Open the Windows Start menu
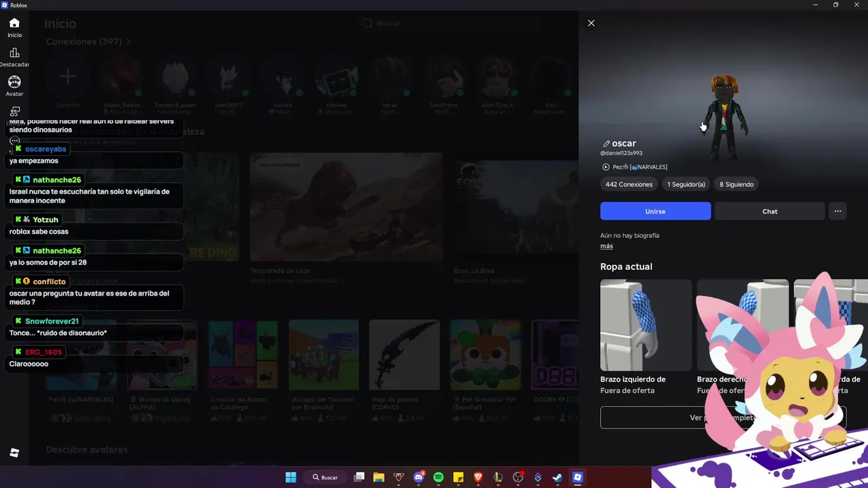The image size is (868, 488). [290, 477]
